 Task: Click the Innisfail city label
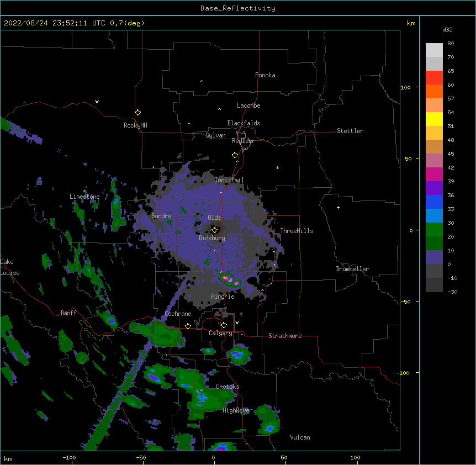[x=229, y=180]
